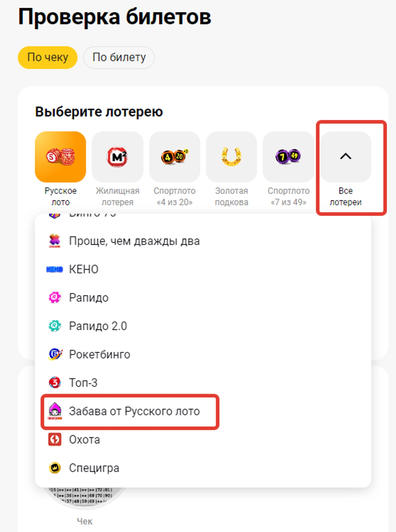Choose Рапидо 2.0 from the lottery list
Screen dimensions: 396x532
[x=203, y=326]
